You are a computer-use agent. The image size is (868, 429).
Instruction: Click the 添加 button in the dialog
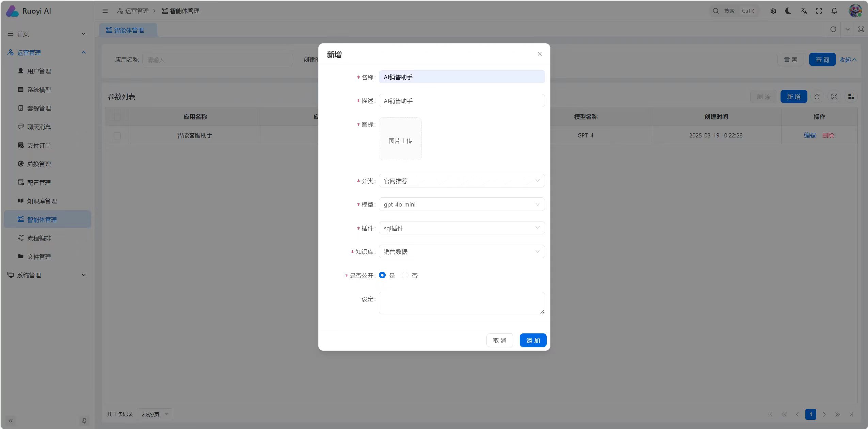click(x=533, y=340)
